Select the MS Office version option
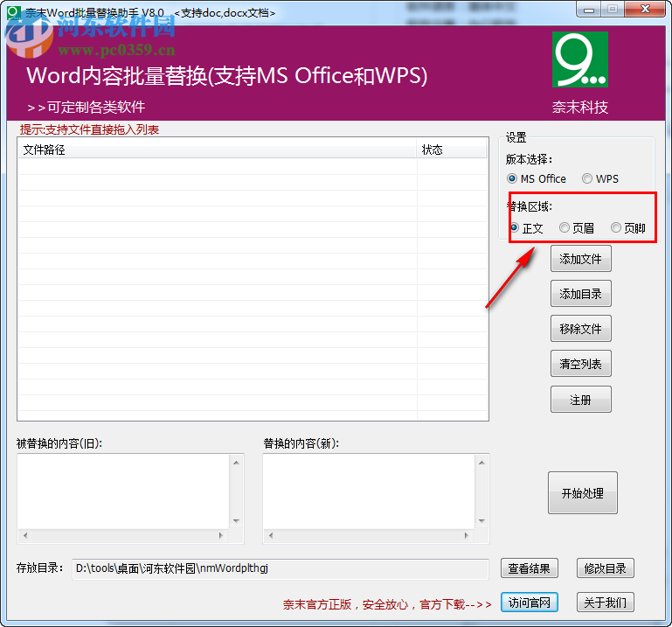Viewport: 672px width, 627px height. (537, 178)
